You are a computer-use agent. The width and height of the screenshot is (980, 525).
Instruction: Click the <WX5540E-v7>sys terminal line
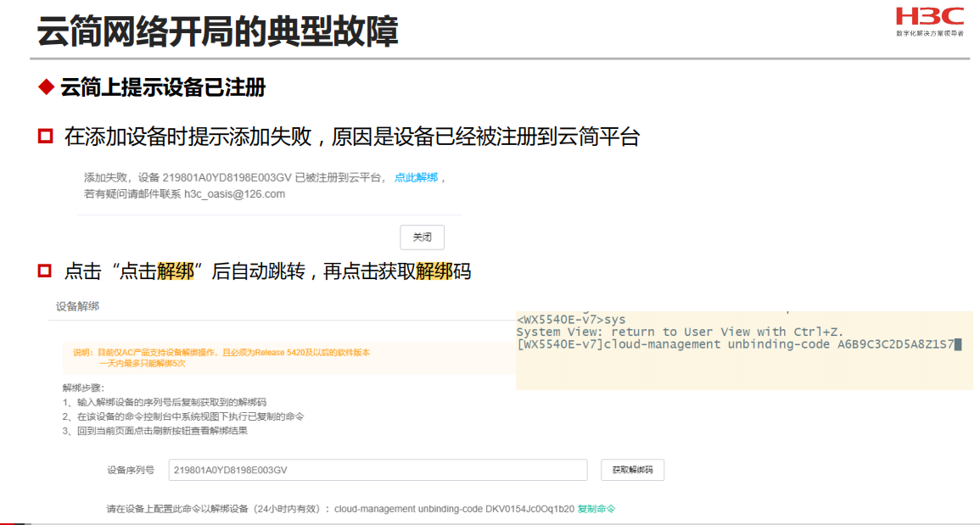coord(571,320)
